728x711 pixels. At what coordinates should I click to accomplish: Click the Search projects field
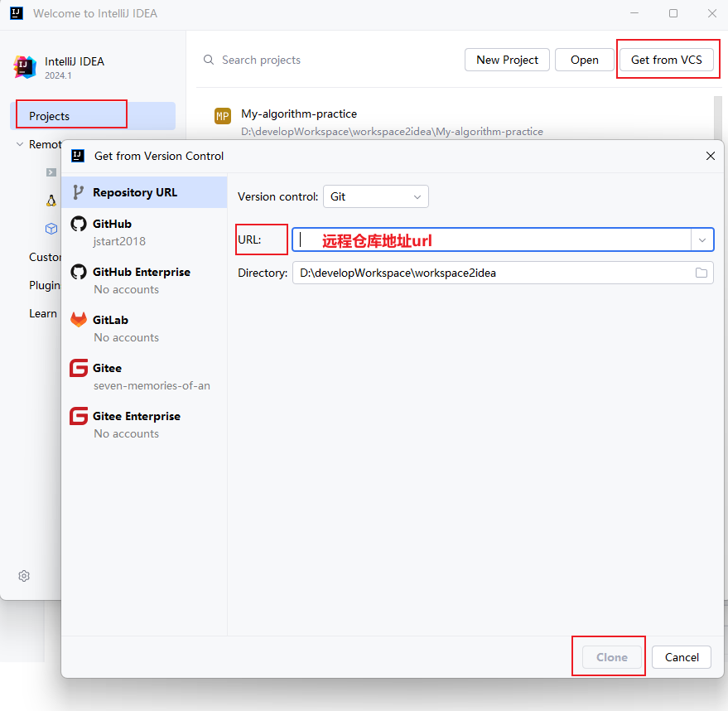coord(261,60)
